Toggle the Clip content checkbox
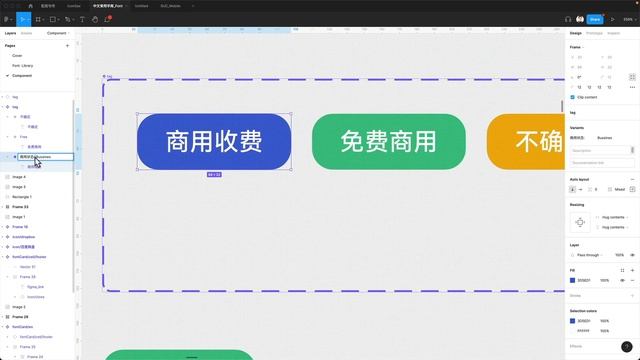 tap(572, 97)
